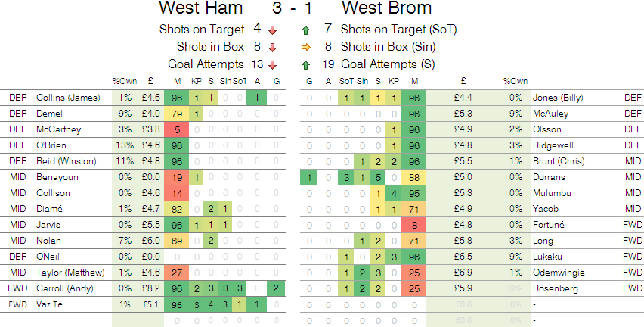Select Lukaku player name

pyautogui.click(x=549, y=257)
